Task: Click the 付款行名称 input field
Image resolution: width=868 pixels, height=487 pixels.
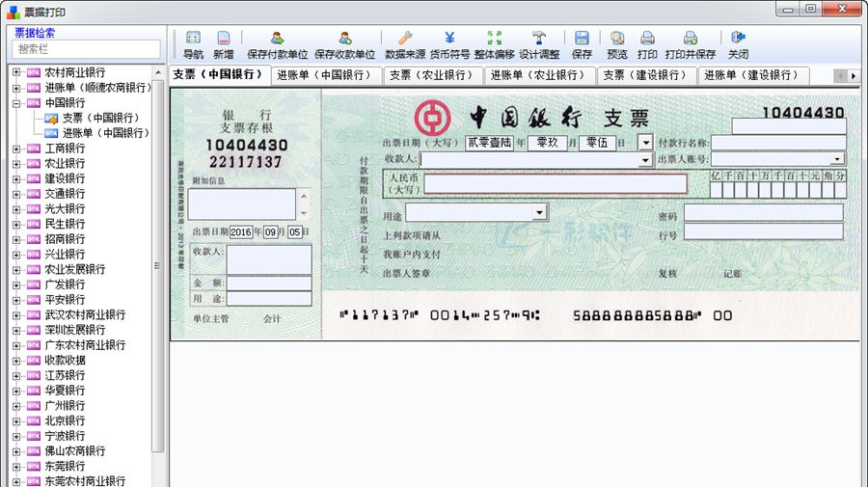Action: (x=778, y=143)
